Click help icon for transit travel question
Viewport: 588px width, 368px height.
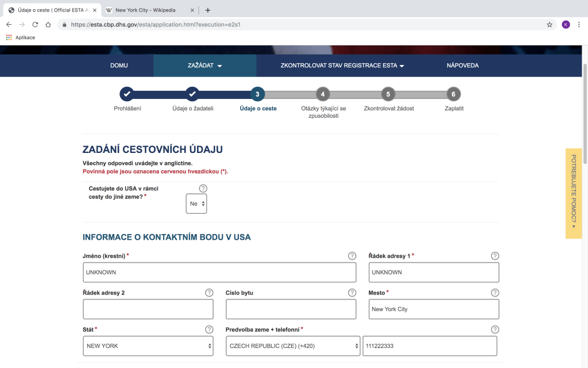[203, 189]
